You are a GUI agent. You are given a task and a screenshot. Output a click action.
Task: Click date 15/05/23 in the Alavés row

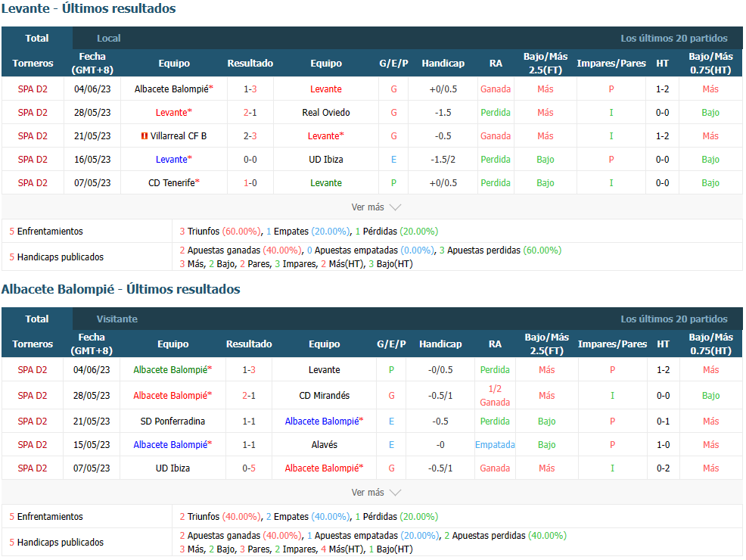(92, 444)
